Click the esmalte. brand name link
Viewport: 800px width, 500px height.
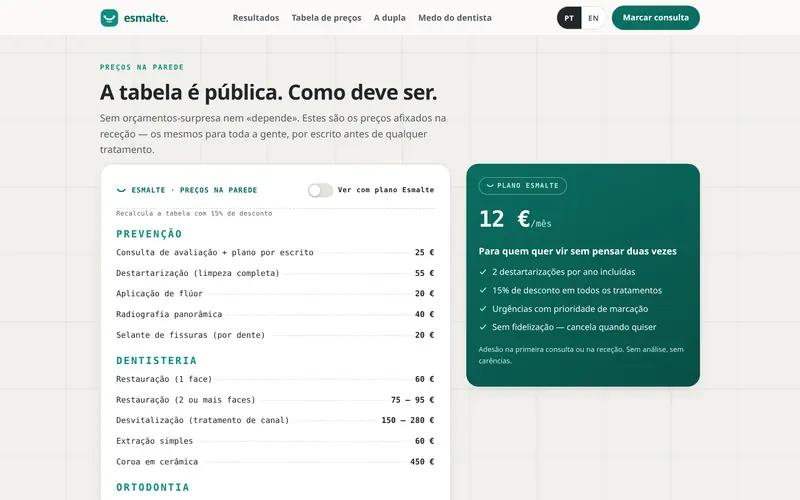point(146,18)
